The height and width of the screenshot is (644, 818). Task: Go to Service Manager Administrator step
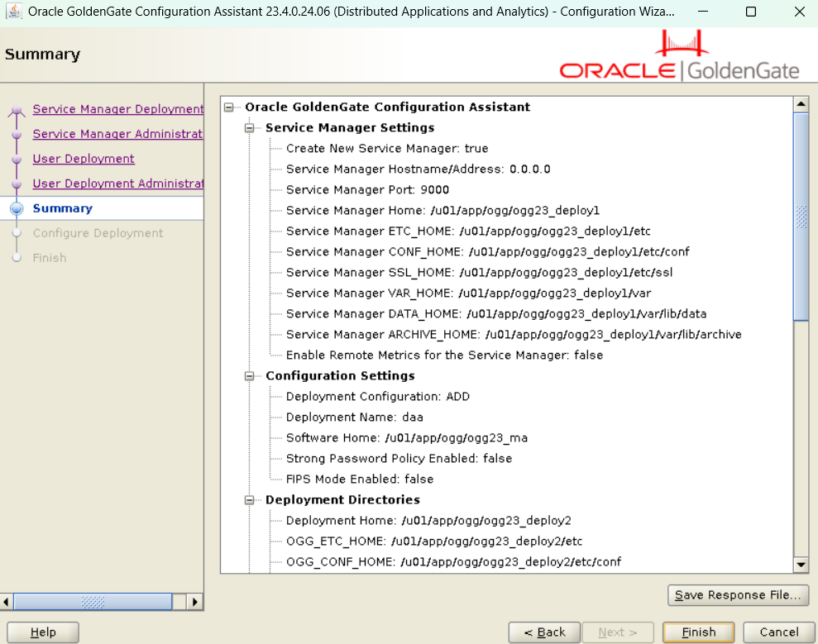pyautogui.click(x=118, y=134)
